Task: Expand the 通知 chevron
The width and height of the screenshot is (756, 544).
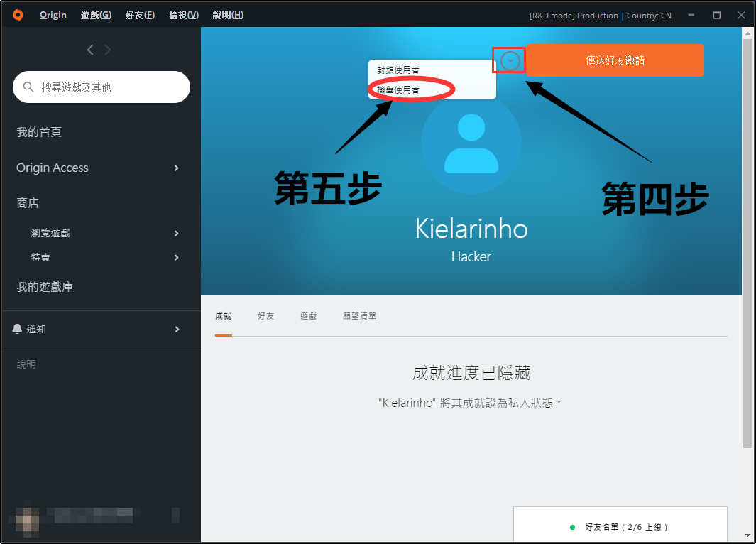Action: (177, 330)
